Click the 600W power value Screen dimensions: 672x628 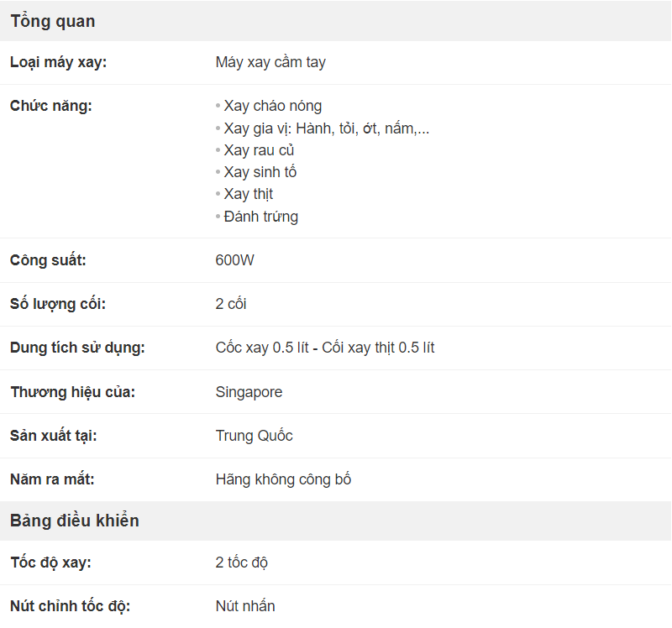(x=234, y=260)
